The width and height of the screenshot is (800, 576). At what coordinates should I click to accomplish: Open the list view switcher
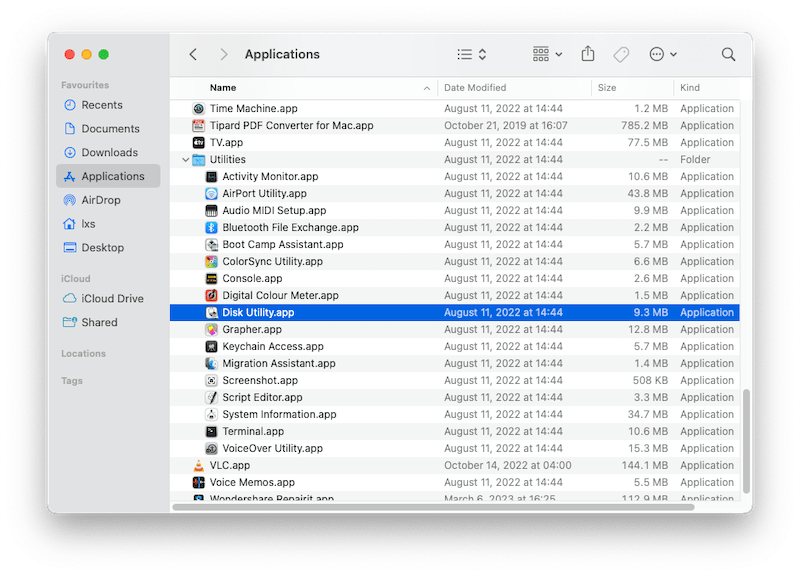[x=471, y=55]
